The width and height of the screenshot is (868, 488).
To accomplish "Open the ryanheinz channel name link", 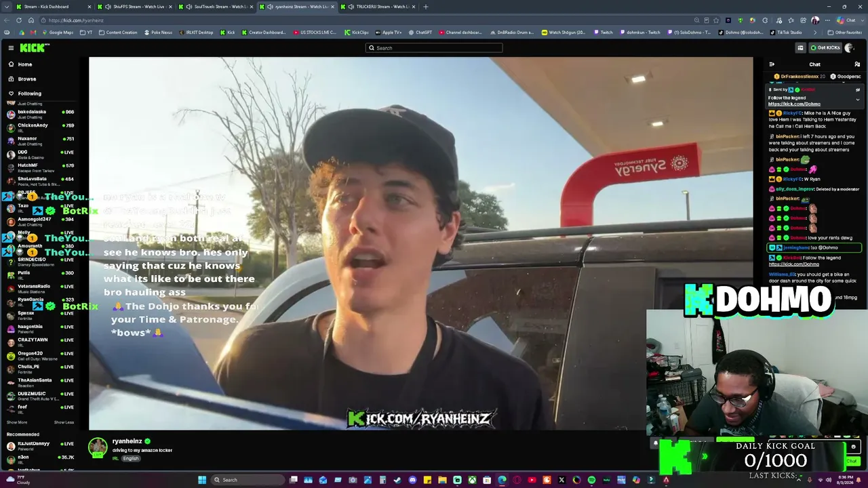I will coord(127,441).
